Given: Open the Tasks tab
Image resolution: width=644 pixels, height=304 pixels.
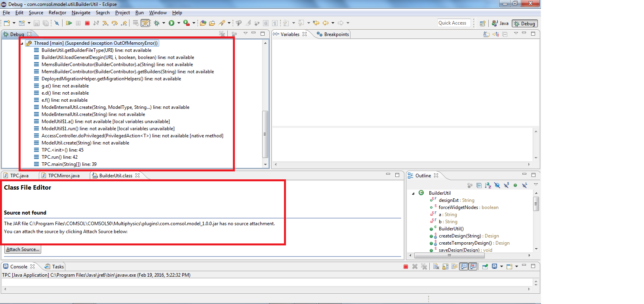Looking at the screenshot, I should (x=54, y=267).
